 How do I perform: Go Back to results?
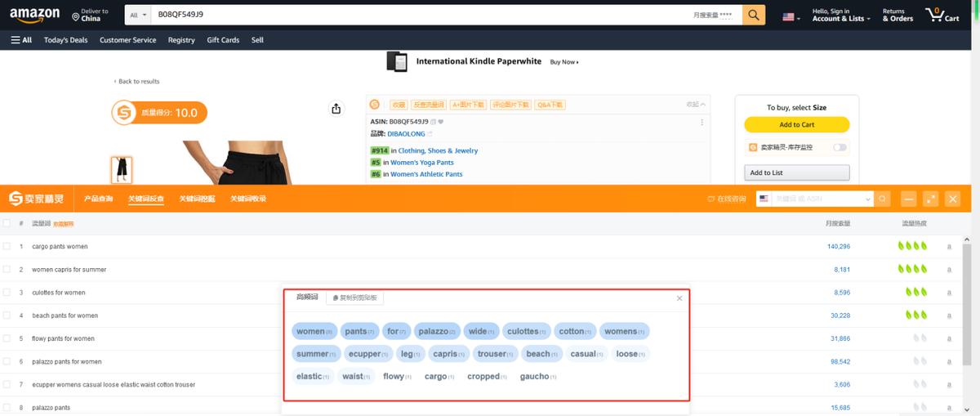coord(137,82)
